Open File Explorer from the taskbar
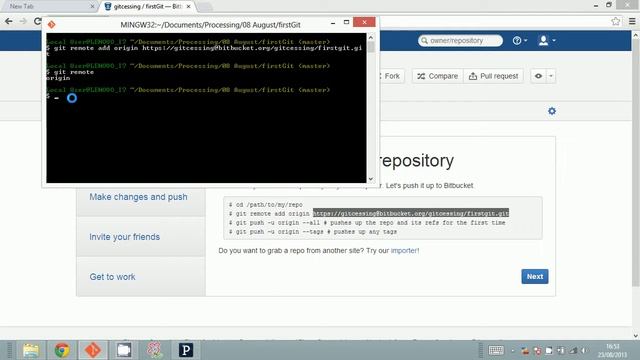Image resolution: width=640 pixels, height=360 pixels. (31, 350)
